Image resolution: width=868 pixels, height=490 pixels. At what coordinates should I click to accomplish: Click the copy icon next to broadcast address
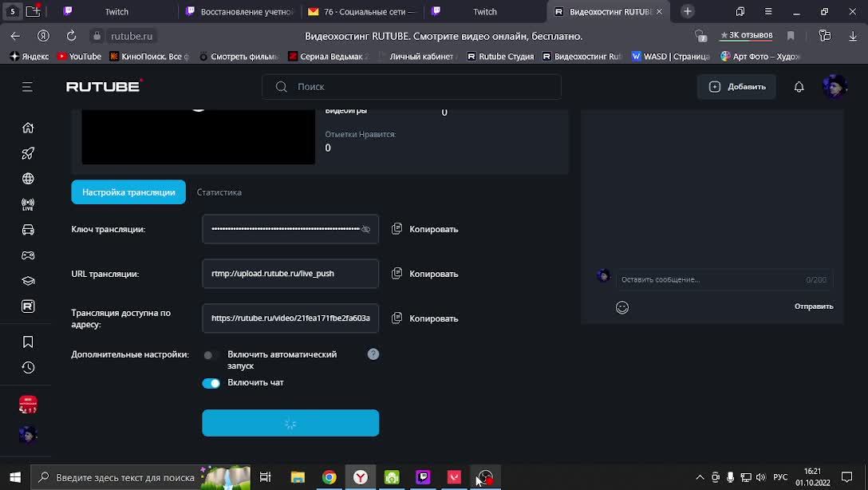(397, 318)
